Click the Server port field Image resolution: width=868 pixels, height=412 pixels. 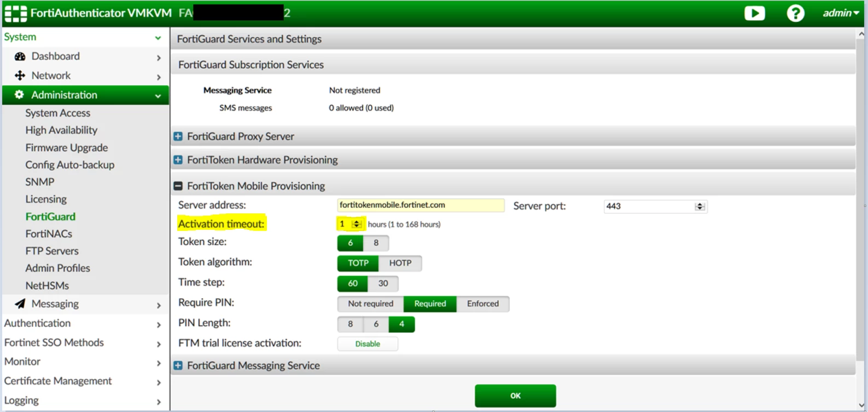[655, 206]
